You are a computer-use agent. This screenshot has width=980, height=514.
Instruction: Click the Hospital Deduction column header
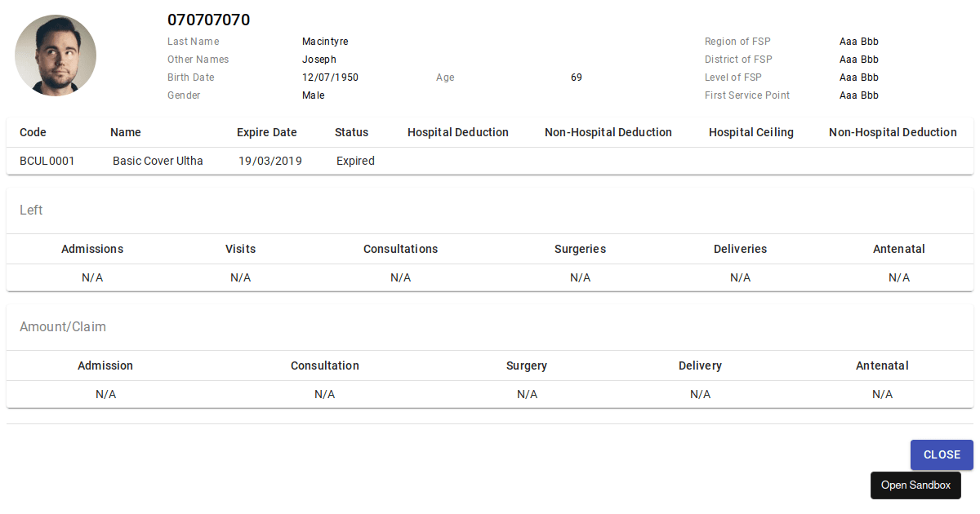click(x=458, y=132)
